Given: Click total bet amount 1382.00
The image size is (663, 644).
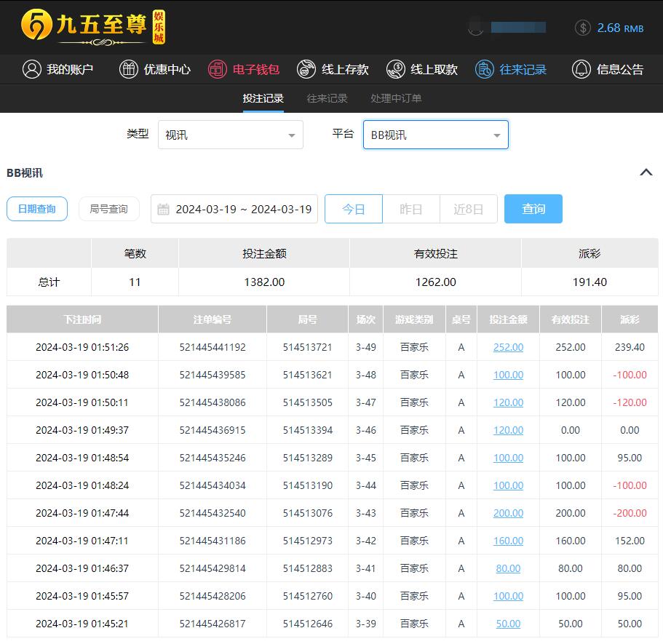Looking at the screenshot, I should click(x=264, y=282).
